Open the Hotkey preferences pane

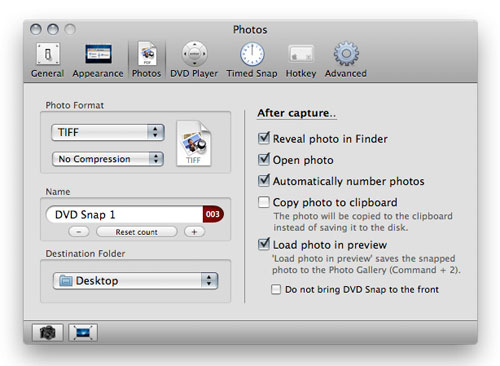click(x=301, y=60)
